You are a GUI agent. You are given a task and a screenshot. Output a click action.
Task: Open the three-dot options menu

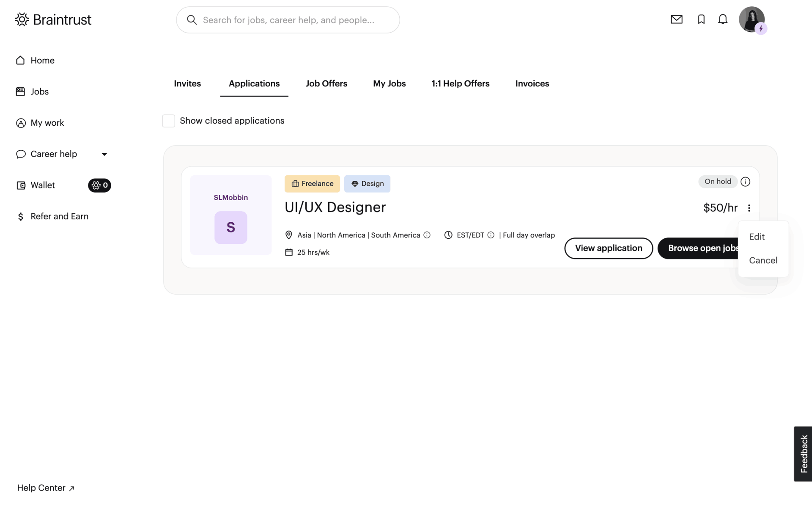click(749, 208)
